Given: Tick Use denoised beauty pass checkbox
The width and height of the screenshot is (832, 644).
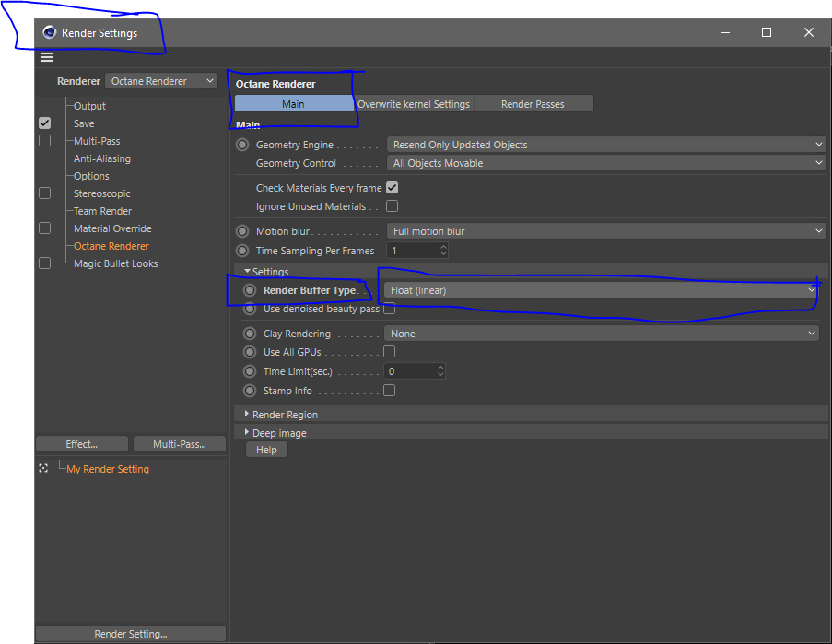Looking at the screenshot, I should point(390,309).
